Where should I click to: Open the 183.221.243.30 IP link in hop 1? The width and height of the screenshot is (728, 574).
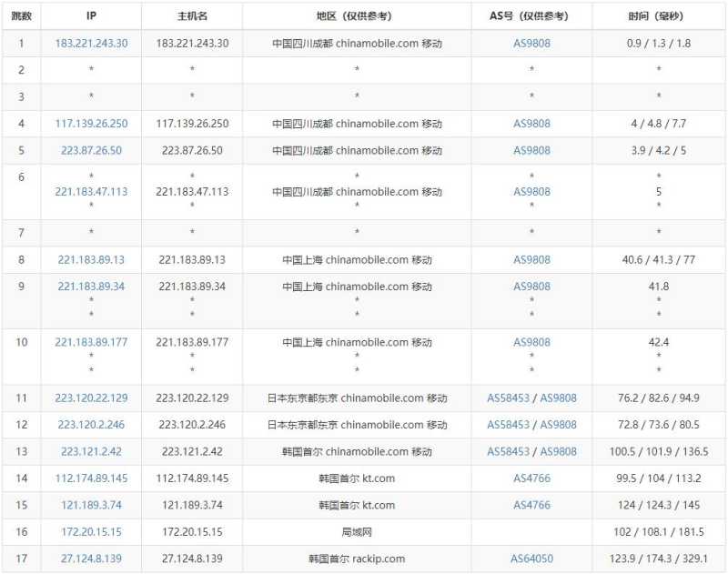(x=92, y=44)
